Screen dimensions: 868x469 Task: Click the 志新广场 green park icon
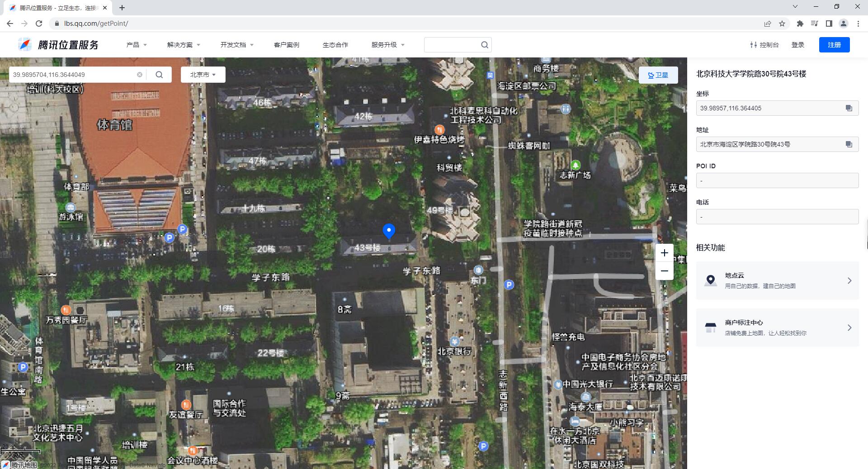[x=575, y=165]
